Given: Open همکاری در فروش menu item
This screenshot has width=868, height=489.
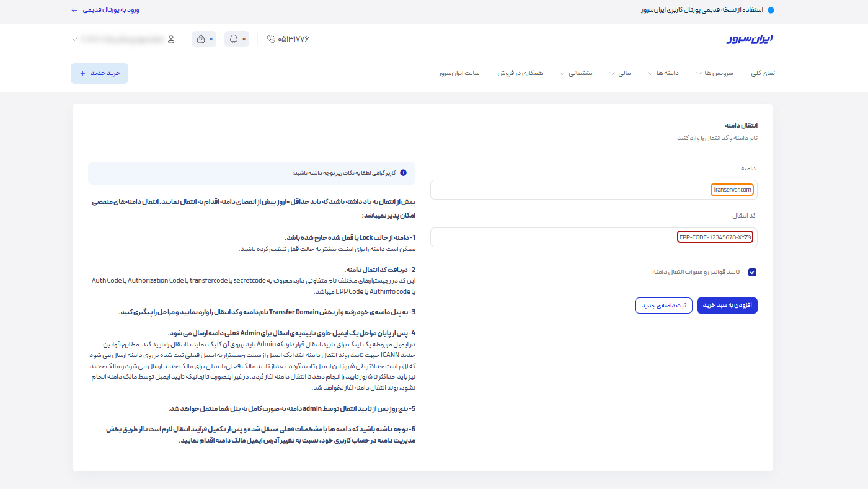Looking at the screenshot, I should [520, 73].
